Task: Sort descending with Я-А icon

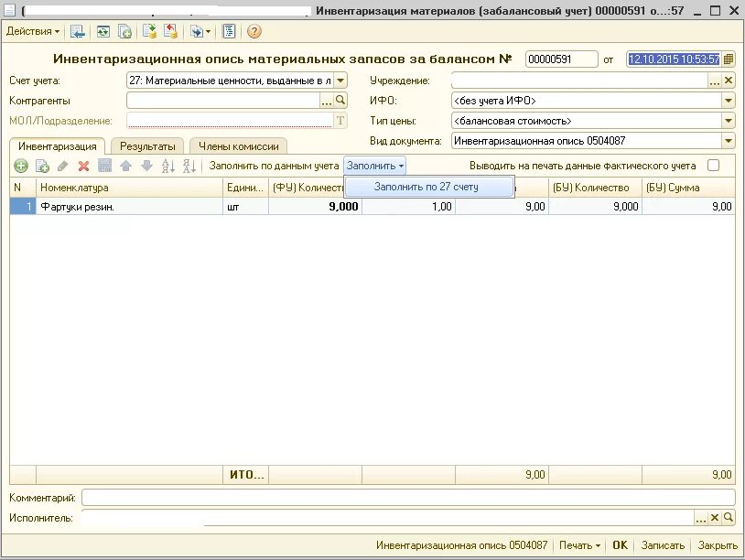Action: coord(189,166)
